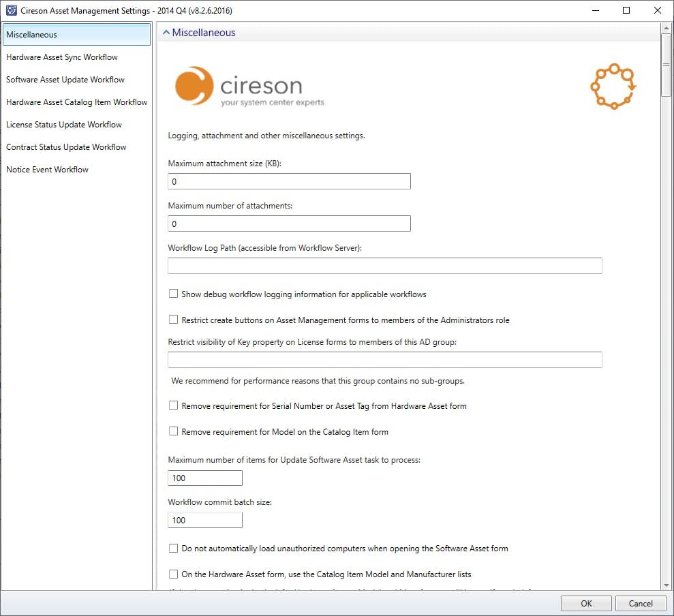Click 'Logging, attachment and other miscellaneous settings' text
Screen dimensions: 674x616
coord(266,136)
